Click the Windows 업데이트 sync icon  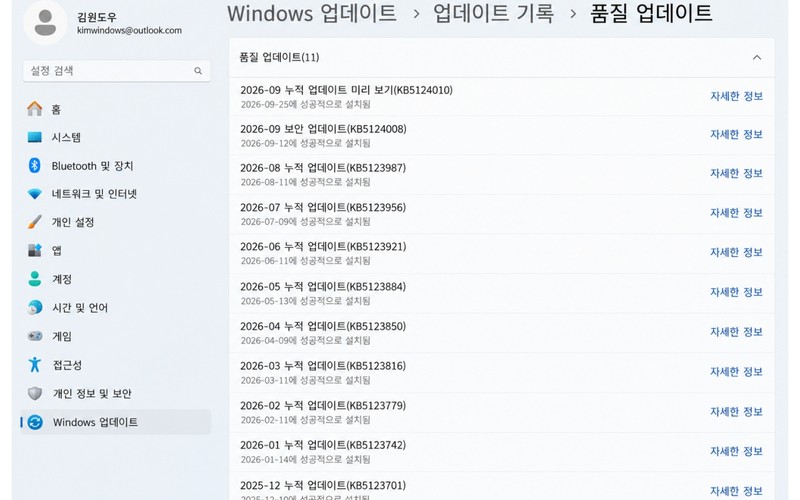(x=35, y=422)
